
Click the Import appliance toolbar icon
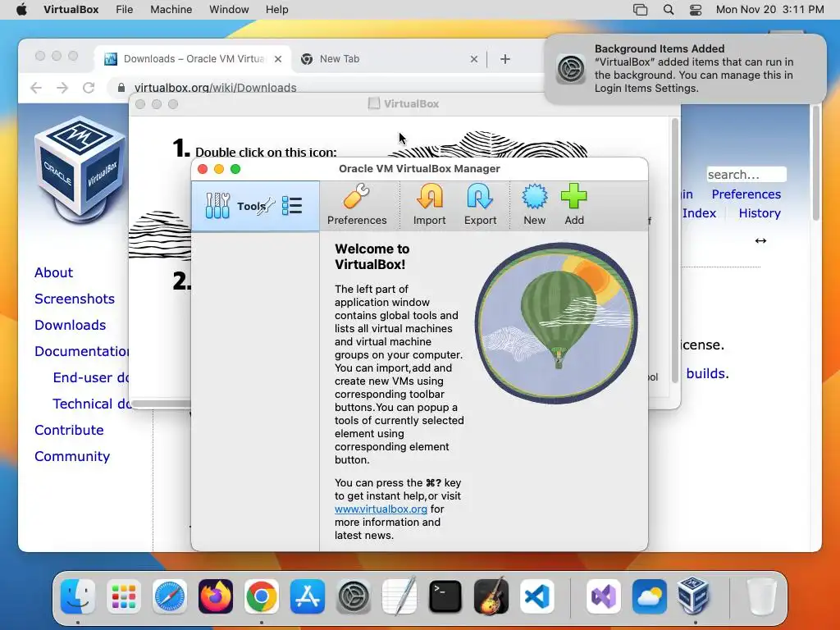point(429,204)
